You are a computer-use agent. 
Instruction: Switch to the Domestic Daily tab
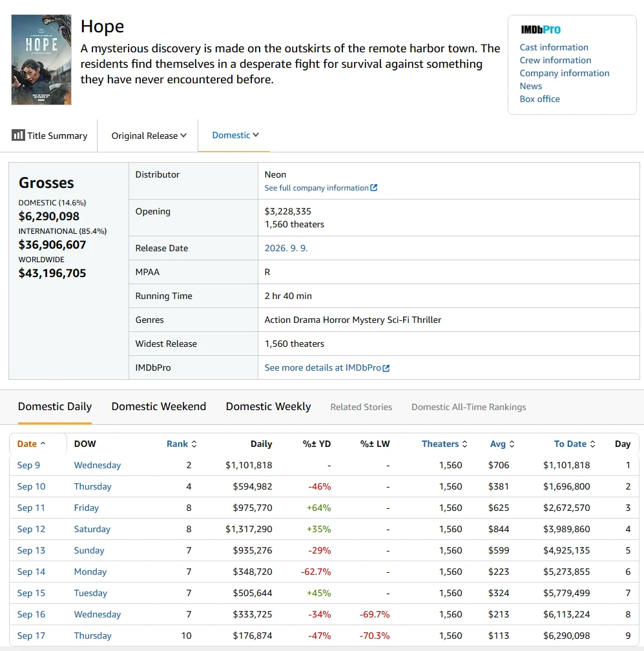pos(55,406)
